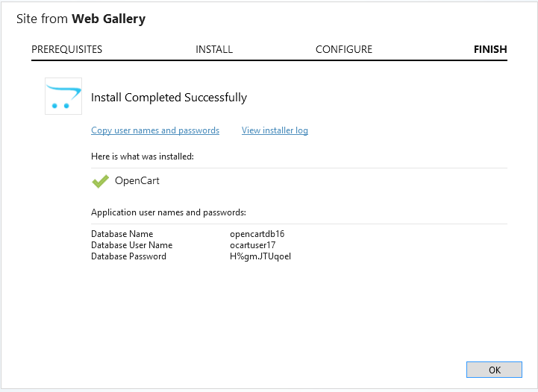The width and height of the screenshot is (538, 392).
Task: Click the OpenCart shopping cart logo
Action: (63, 96)
